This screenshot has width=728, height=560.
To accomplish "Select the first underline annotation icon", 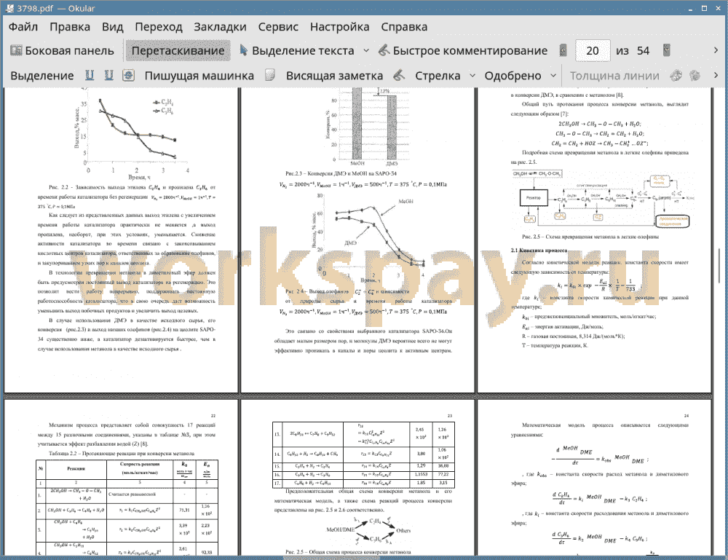I will 90,75.
